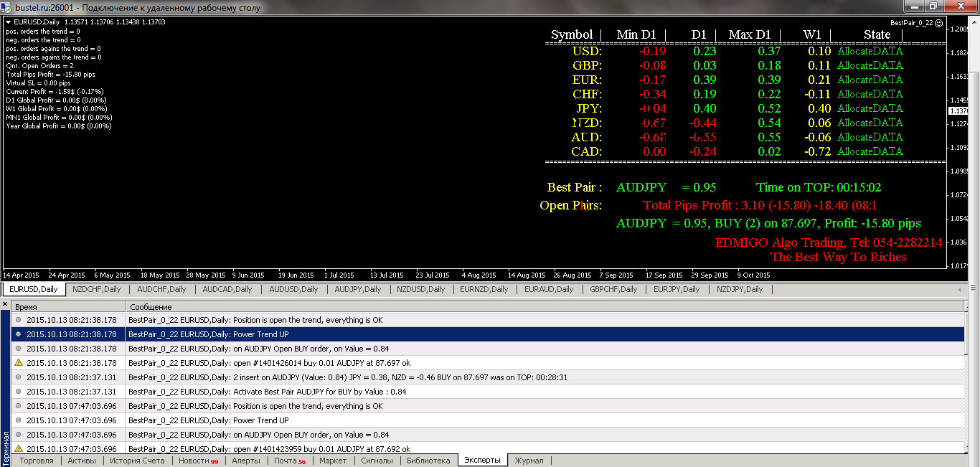
Task: Click warning icon of open #1401423959 log row
Action: 19,449
